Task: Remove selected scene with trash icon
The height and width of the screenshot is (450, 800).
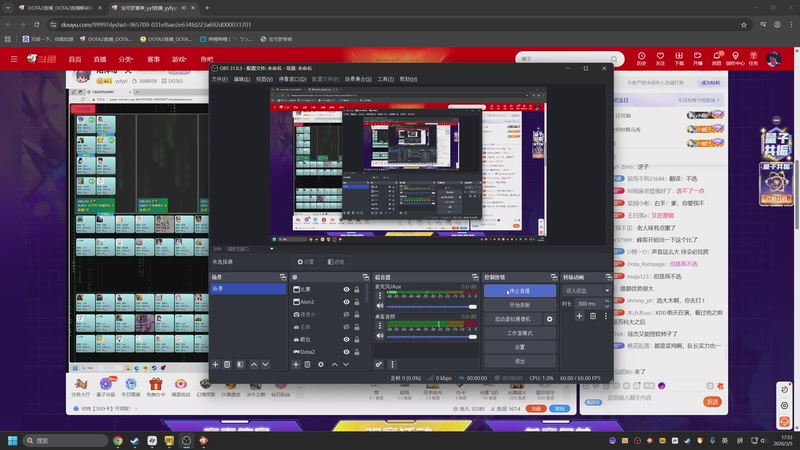Action: pyautogui.click(x=227, y=364)
